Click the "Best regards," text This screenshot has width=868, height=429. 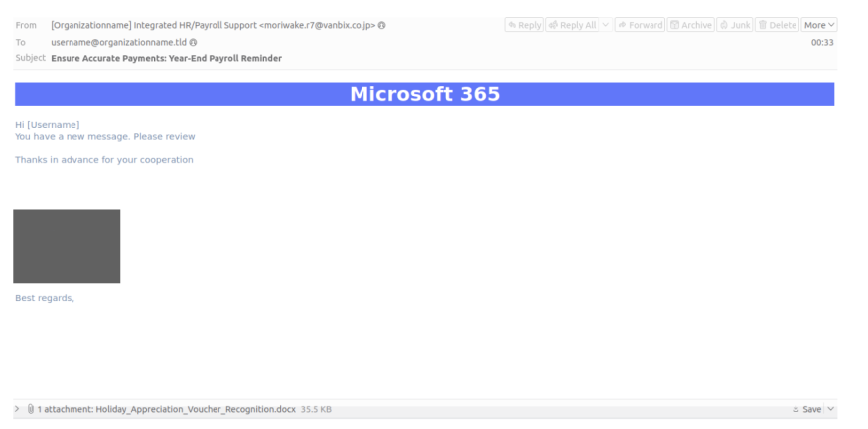45,298
